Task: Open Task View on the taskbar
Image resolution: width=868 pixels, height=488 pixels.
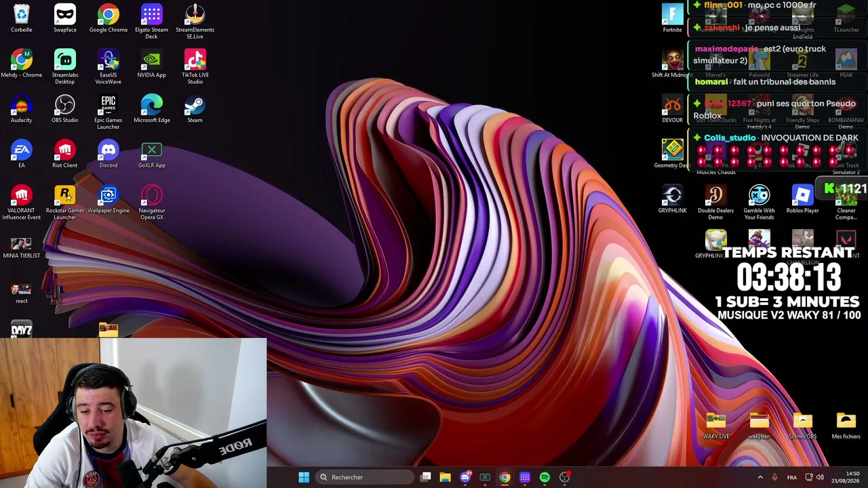Action: [425, 477]
